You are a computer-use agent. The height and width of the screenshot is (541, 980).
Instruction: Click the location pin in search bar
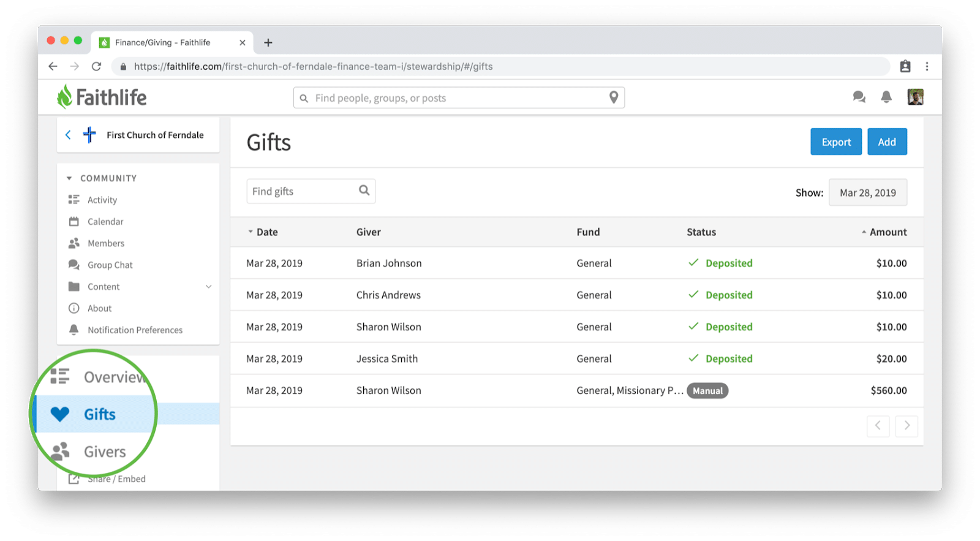614,97
